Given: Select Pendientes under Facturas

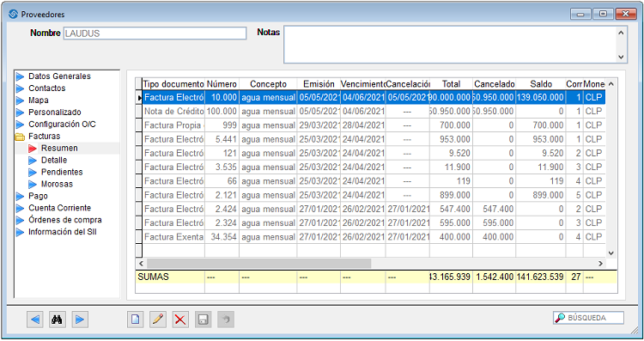Looking at the screenshot, I should point(62,172).
